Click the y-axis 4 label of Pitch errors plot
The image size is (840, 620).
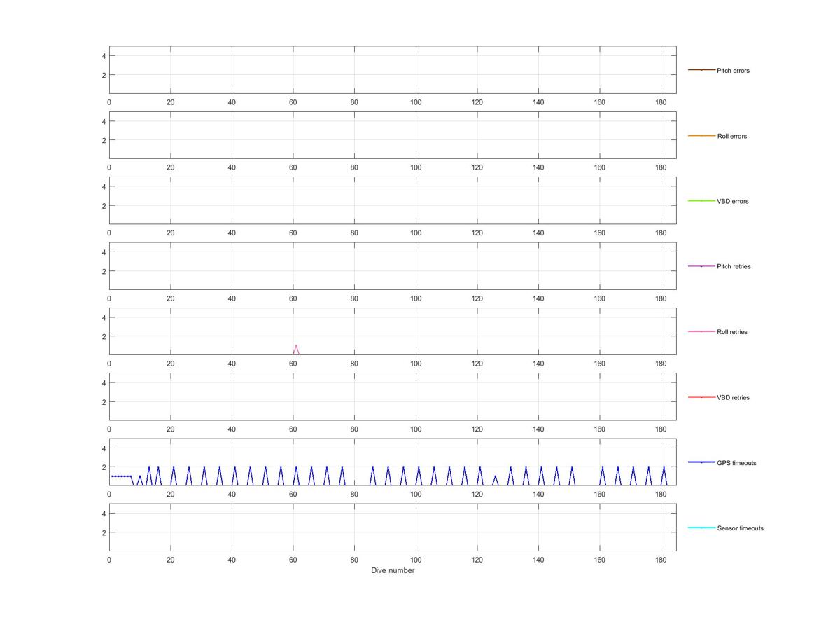point(104,56)
